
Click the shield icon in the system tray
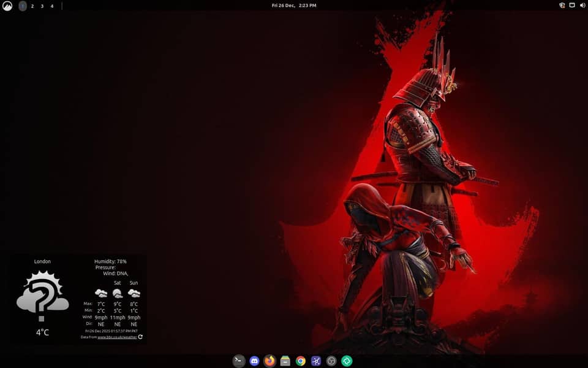[x=562, y=6]
